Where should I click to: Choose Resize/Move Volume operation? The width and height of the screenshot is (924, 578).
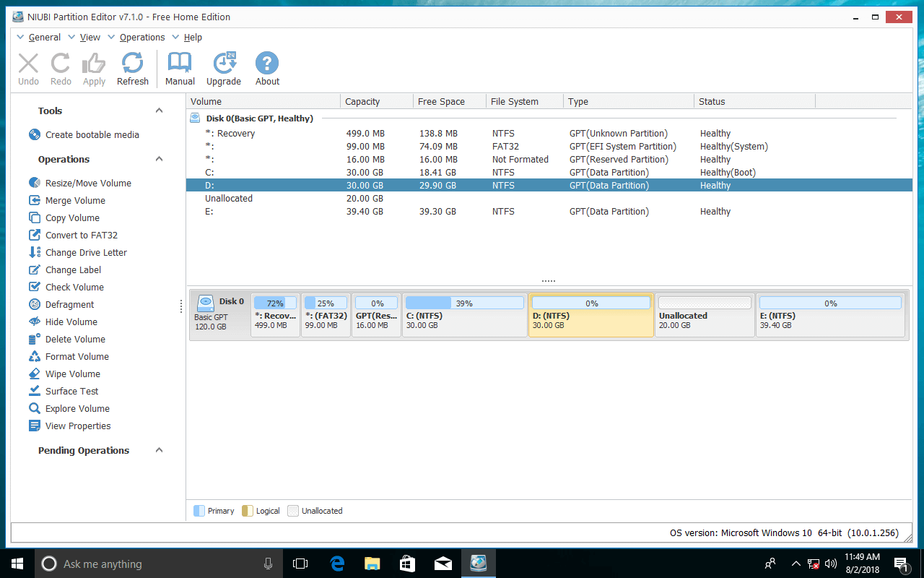coord(79,183)
